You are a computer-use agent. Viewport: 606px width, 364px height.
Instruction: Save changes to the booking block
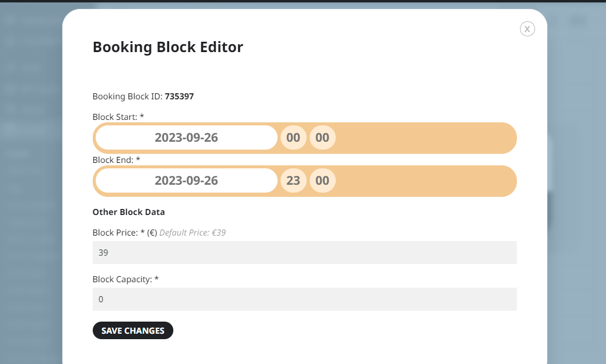point(133,330)
